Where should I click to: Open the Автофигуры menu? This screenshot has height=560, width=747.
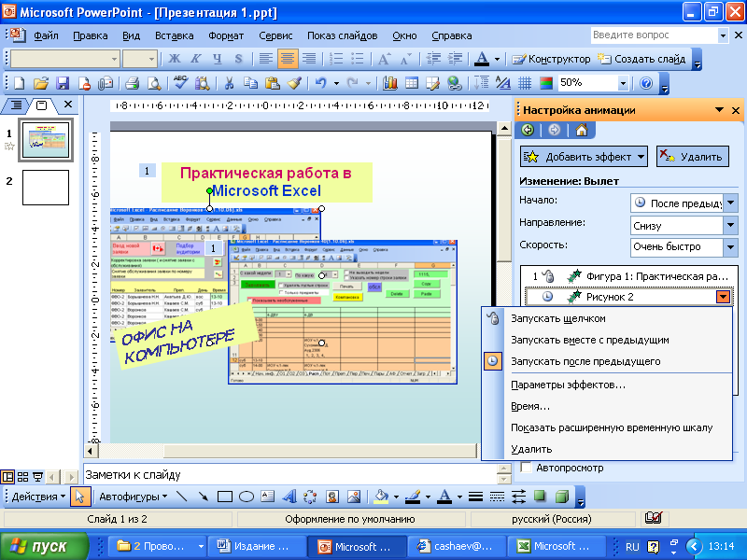pos(134,497)
